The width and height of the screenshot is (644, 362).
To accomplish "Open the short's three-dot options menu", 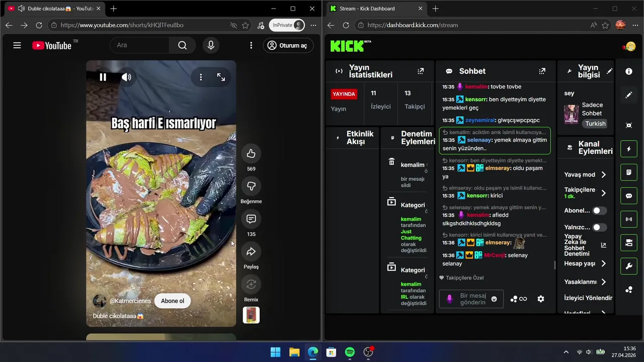I will [x=201, y=77].
